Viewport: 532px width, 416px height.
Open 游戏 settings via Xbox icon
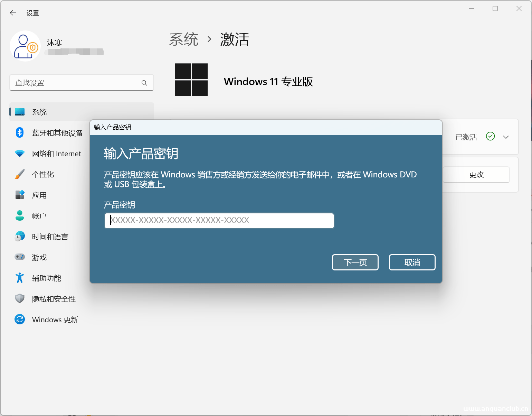pos(20,257)
